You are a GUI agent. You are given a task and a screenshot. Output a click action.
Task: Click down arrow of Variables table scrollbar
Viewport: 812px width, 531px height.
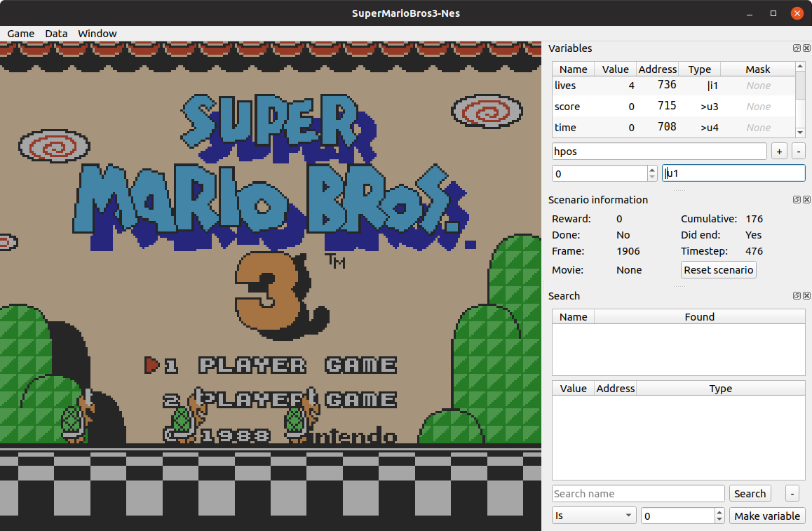pyautogui.click(x=800, y=133)
